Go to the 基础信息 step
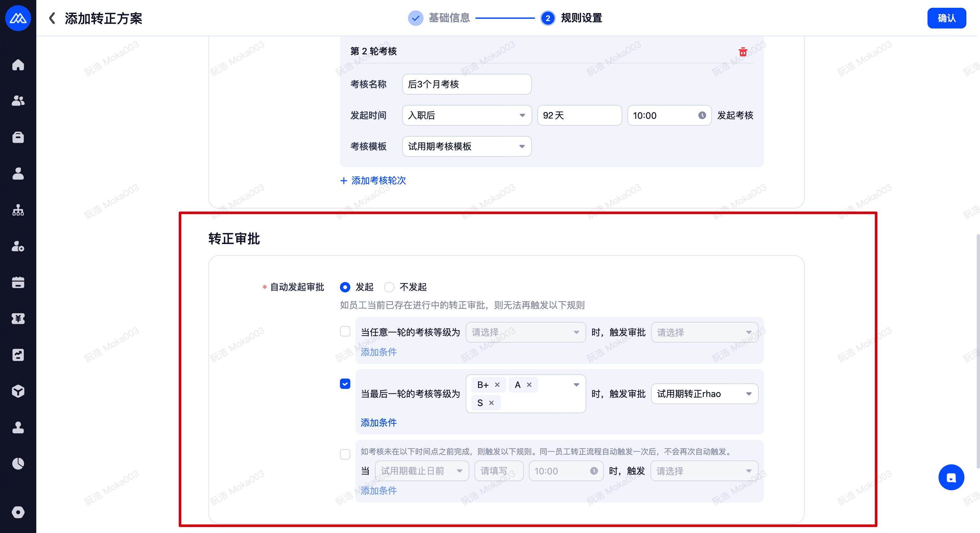This screenshot has height=533, width=980. (x=449, y=18)
